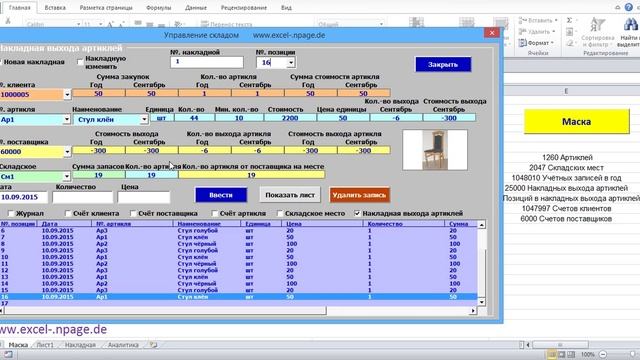
Task: Toggle the Накладную изменить checkbox
Action: [x=80, y=62]
